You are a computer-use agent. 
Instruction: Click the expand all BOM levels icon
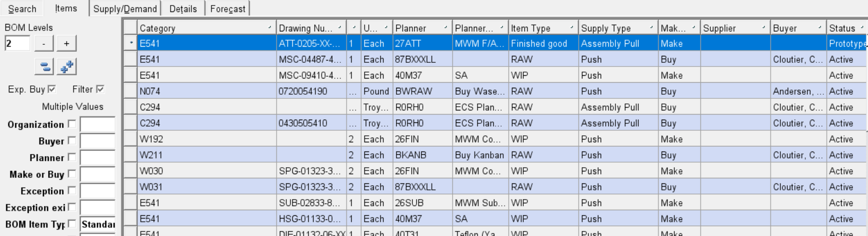point(67,67)
